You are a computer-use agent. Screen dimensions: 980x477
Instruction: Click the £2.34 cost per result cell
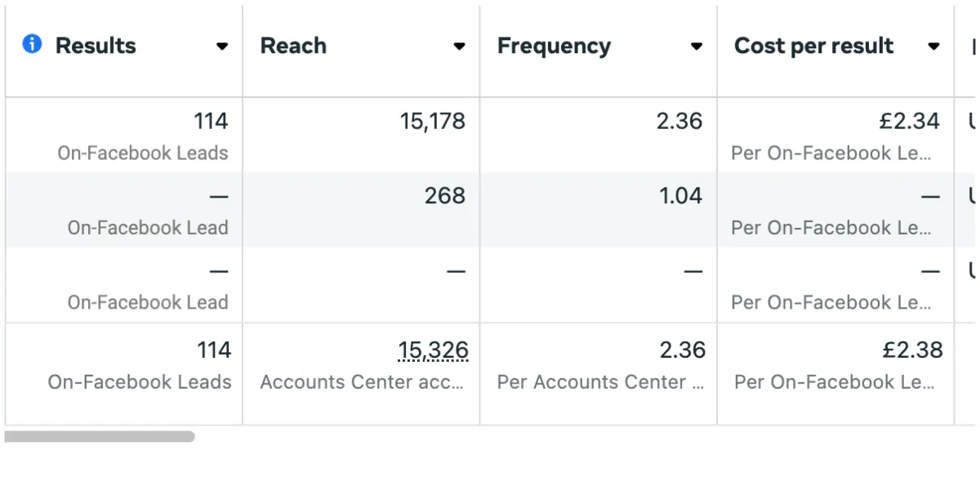(x=909, y=122)
